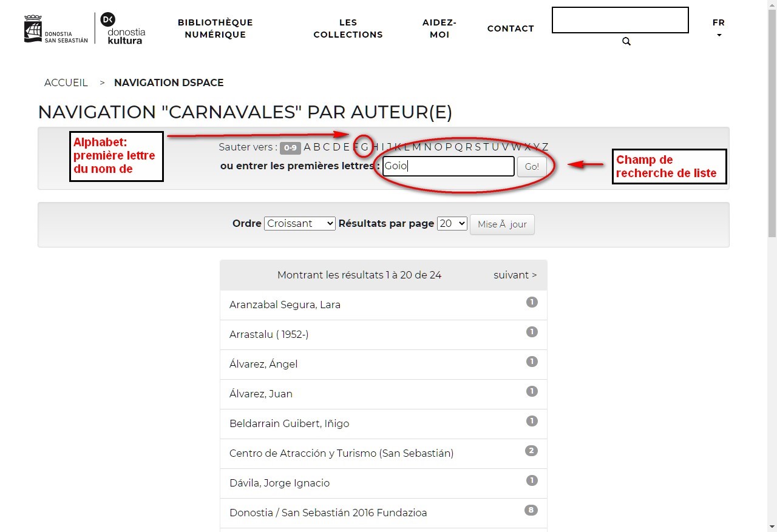Go to the suivant results page
The width and height of the screenshot is (777, 532).
(x=515, y=275)
